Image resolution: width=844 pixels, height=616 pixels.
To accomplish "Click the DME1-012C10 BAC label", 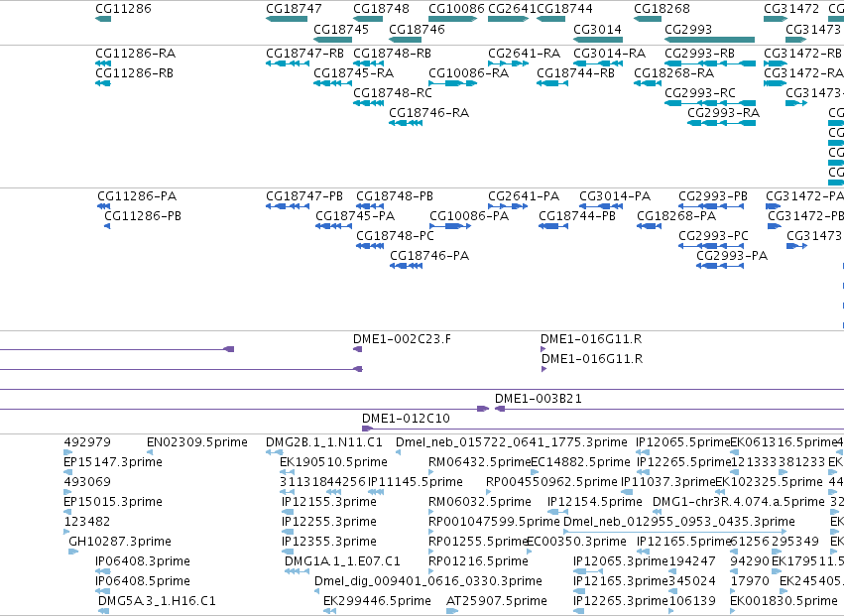I will 406,419.
